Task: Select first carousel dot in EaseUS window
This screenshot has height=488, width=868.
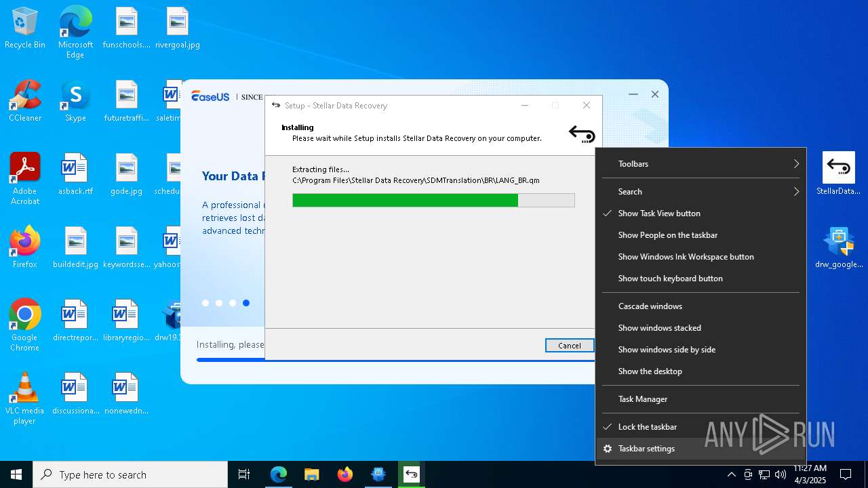Action: [x=205, y=303]
